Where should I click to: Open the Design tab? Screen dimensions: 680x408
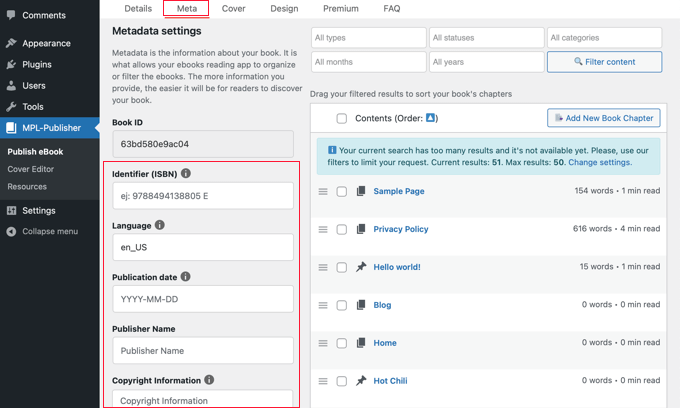point(284,9)
